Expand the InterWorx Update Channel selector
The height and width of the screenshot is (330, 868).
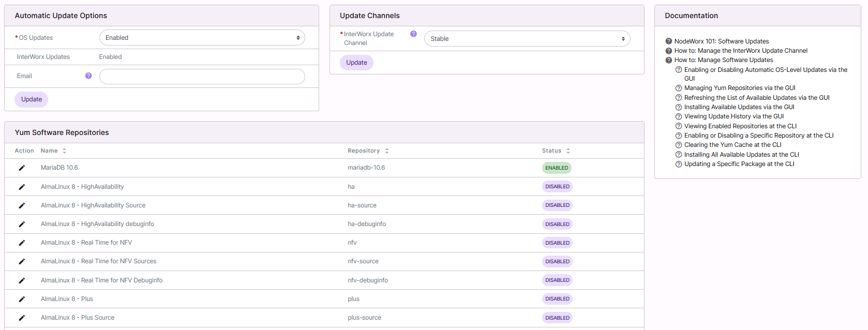[x=527, y=39]
